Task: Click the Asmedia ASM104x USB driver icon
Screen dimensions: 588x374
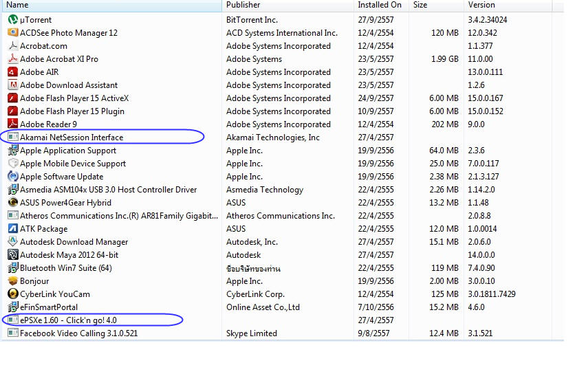Action: (x=13, y=190)
